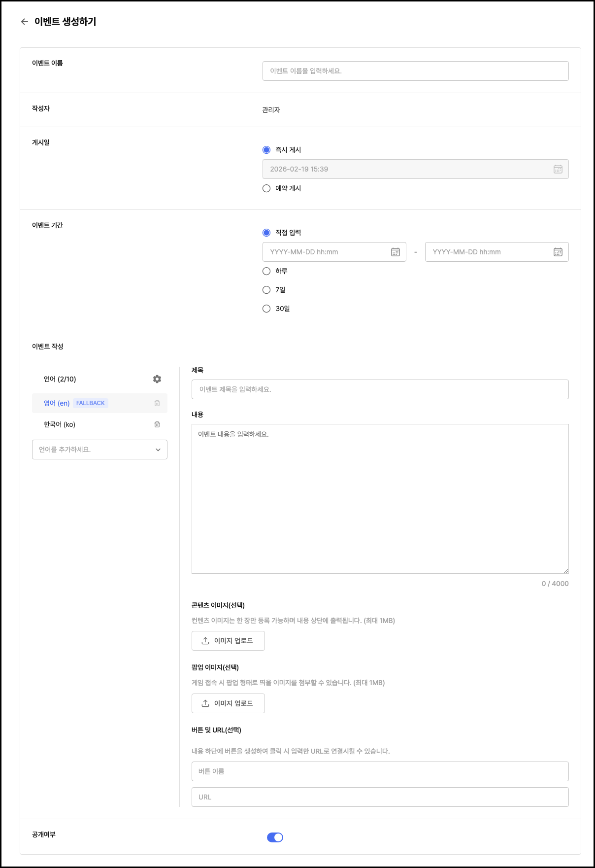Click 이미지 업로드 under 콘텐츠 이미지
This screenshot has width=595, height=868.
[228, 641]
